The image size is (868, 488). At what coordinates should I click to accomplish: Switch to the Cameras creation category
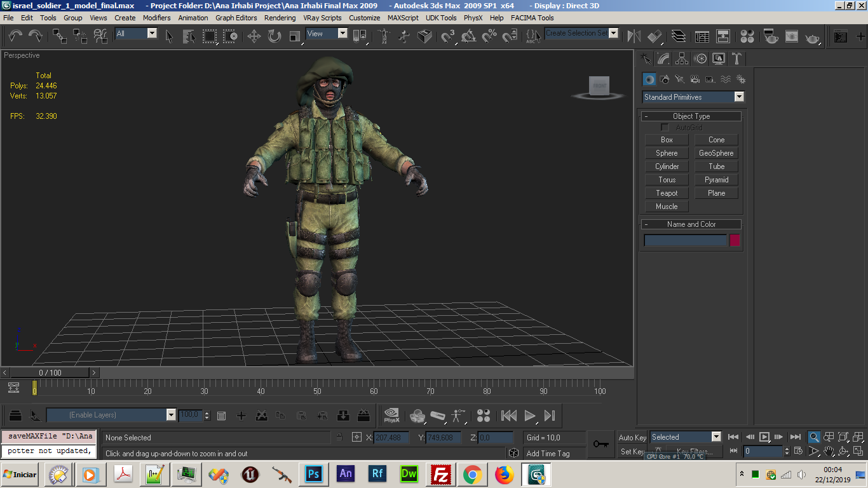coord(695,79)
